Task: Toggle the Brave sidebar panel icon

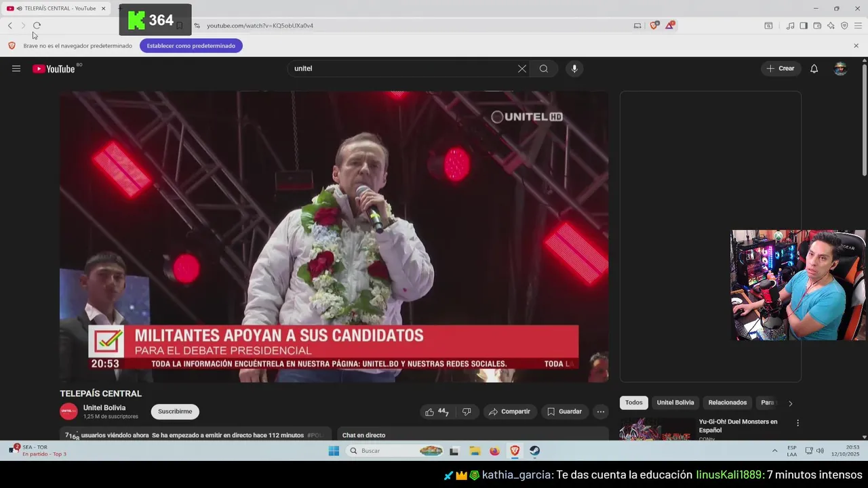Action: click(804, 26)
